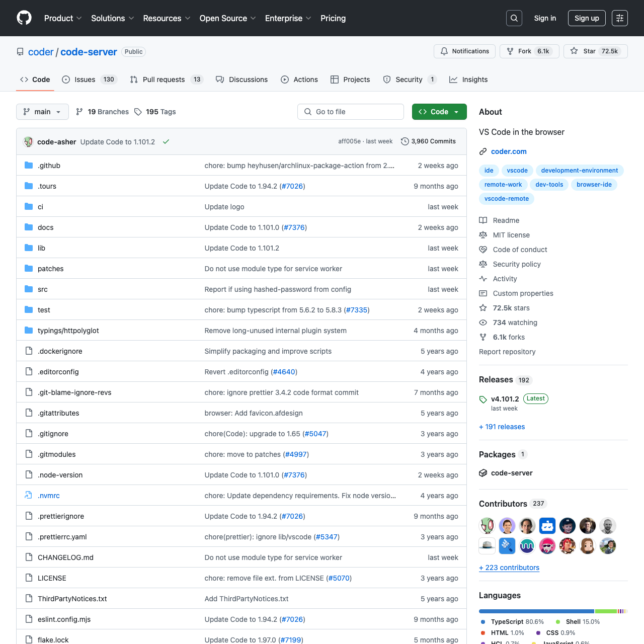Click the code-asher avatar in commit bar
644x644 pixels.
click(x=29, y=142)
